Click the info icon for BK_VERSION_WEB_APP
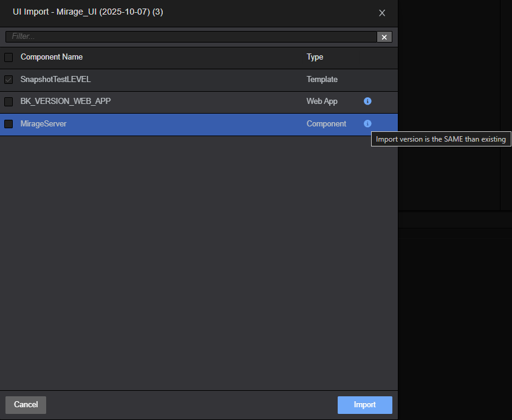This screenshot has height=420, width=512. (x=367, y=102)
